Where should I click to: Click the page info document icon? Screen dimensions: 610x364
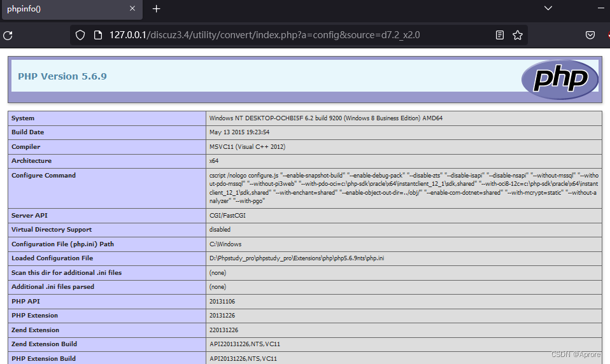pyautogui.click(x=98, y=36)
